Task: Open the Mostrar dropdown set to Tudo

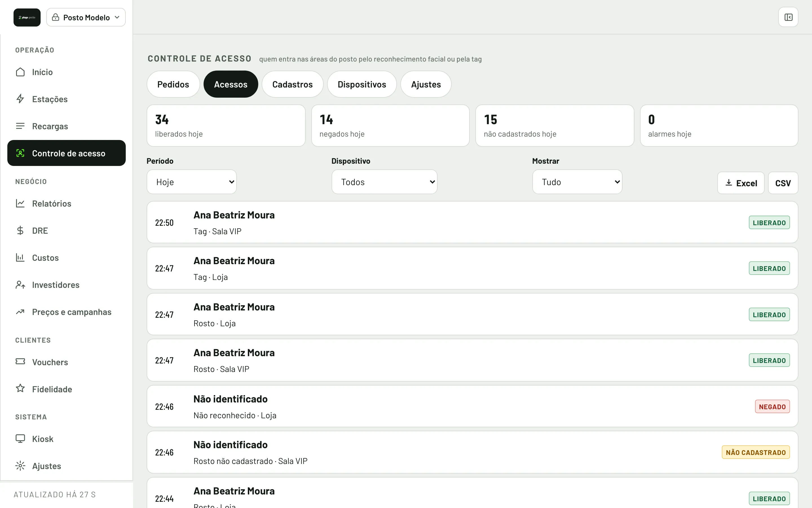Action: (x=577, y=182)
